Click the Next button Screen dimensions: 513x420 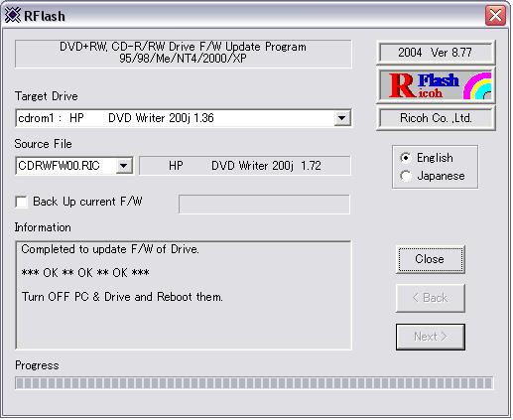tap(430, 337)
